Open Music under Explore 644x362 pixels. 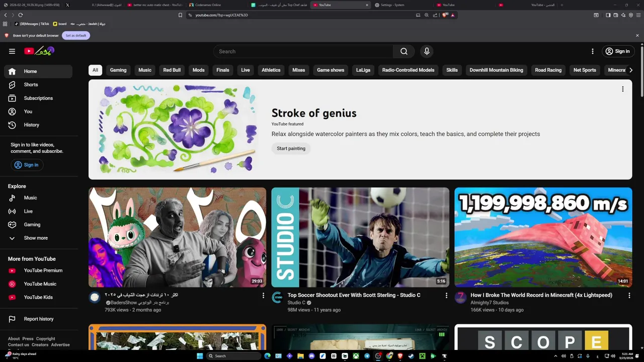[38, 198]
